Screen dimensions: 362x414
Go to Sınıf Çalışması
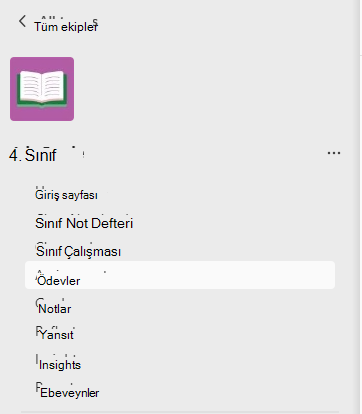(x=78, y=251)
